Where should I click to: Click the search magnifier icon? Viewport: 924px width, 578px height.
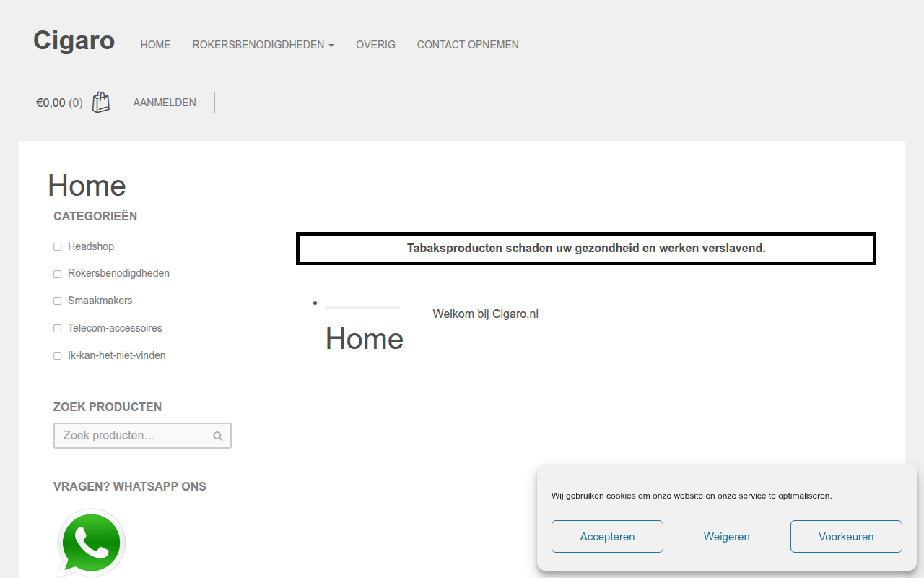217,436
